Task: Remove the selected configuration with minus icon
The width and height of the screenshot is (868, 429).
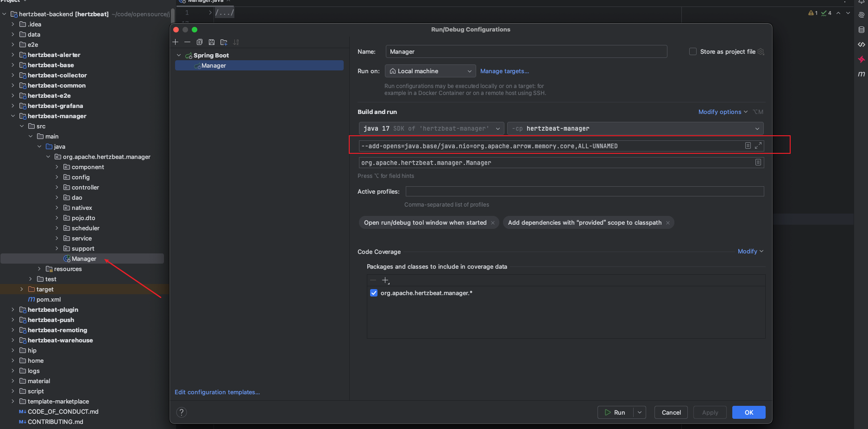Action: click(x=188, y=42)
